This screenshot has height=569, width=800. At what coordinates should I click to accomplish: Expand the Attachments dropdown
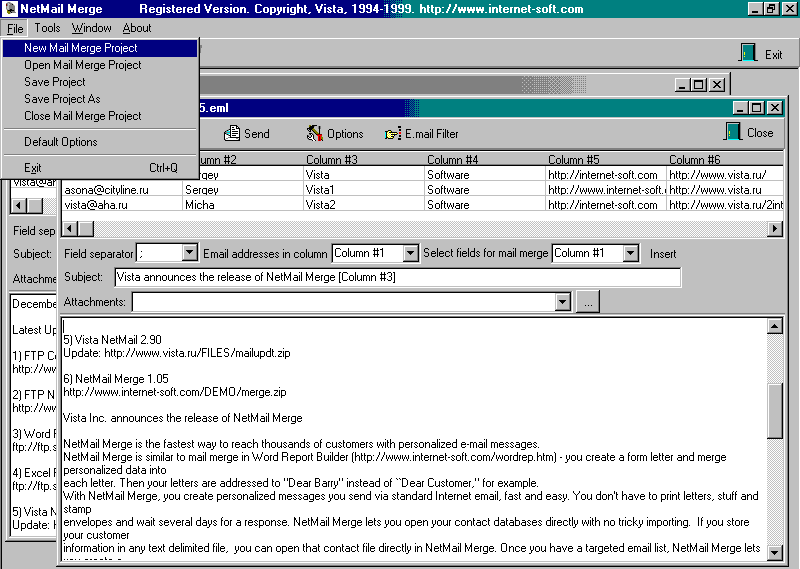(x=563, y=302)
